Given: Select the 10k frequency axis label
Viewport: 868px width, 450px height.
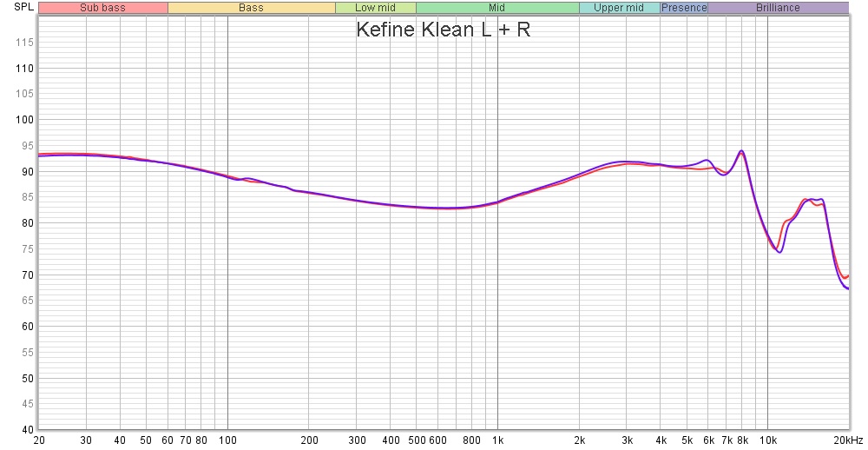Looking at the screenshot, I should (x=767, y=440).
